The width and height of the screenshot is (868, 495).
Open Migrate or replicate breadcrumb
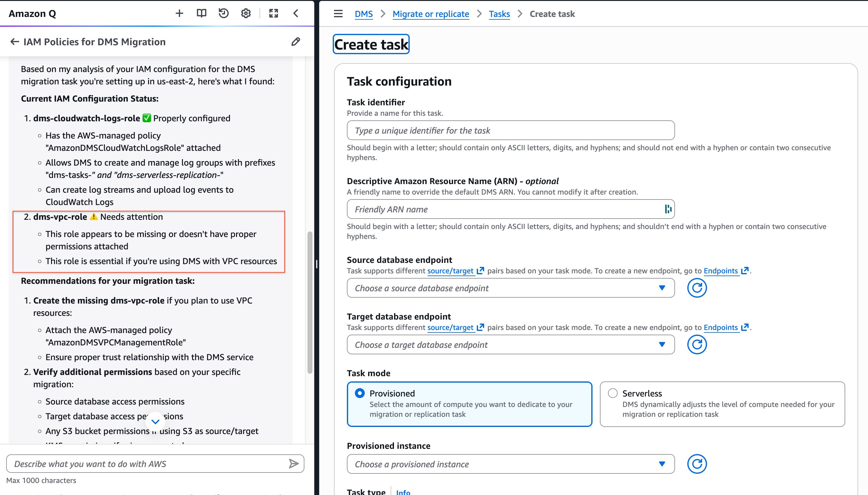431,14
